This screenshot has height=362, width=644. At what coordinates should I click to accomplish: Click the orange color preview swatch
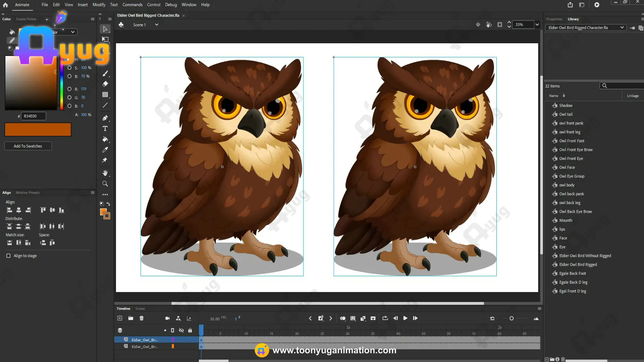(38, 129)
